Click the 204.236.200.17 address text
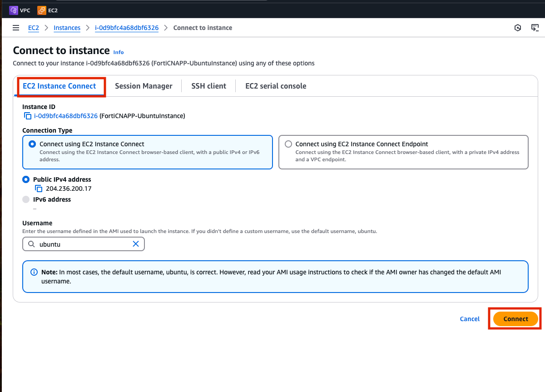 click(69, 189)
